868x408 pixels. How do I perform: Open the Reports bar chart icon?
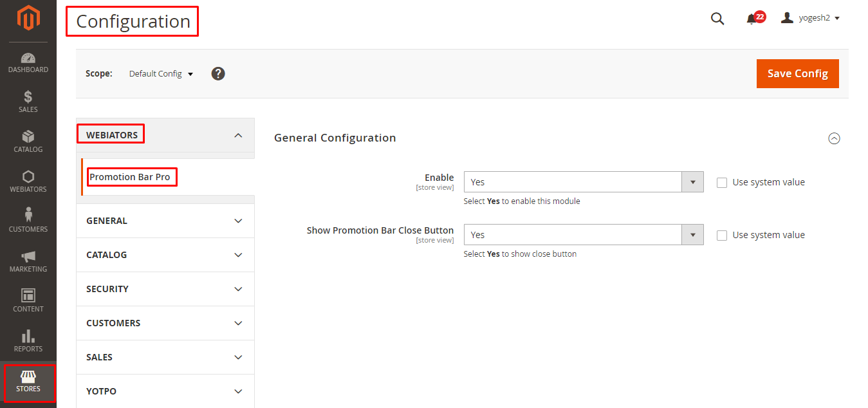(28, 336)
